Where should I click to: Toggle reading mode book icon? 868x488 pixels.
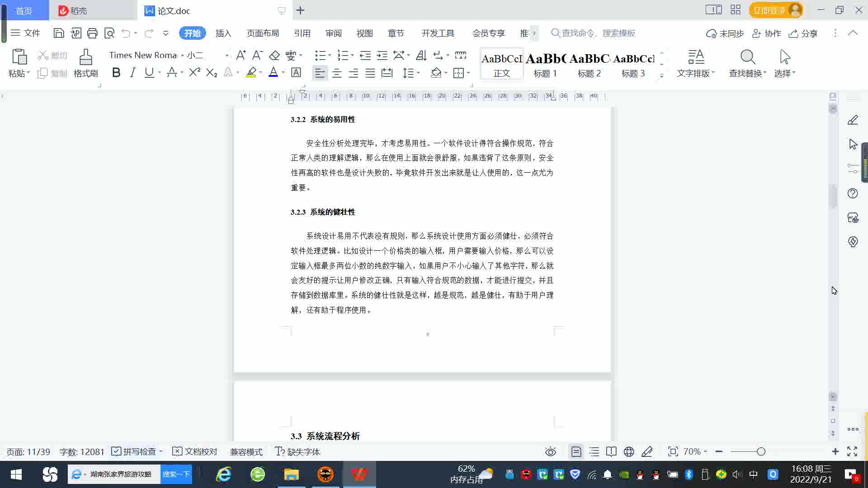[611, 451]
